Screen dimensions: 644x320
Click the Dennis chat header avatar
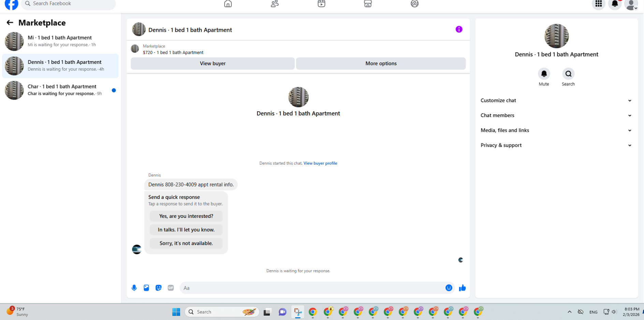click(x=139, y=29)
